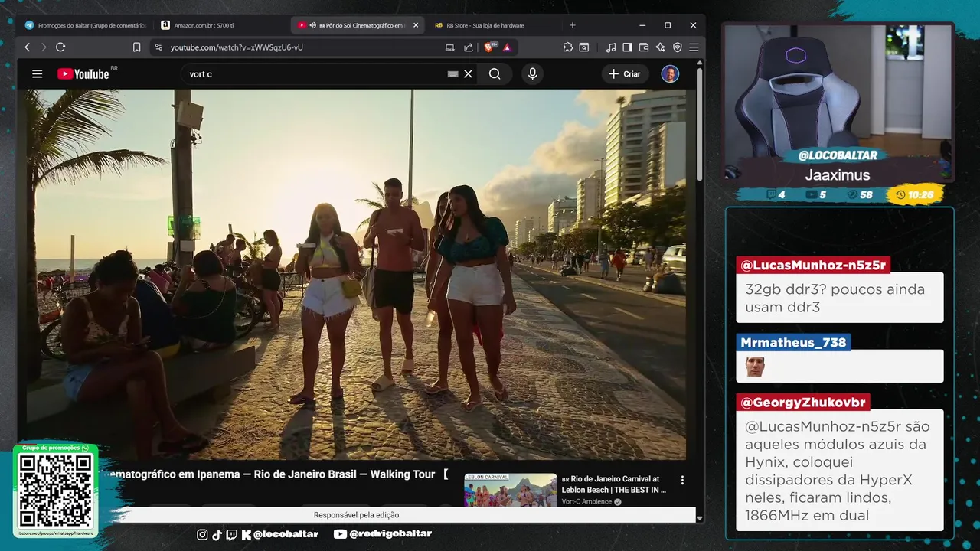Click @GeorgyZhukovbr username in chat overlay

point(803,403)
